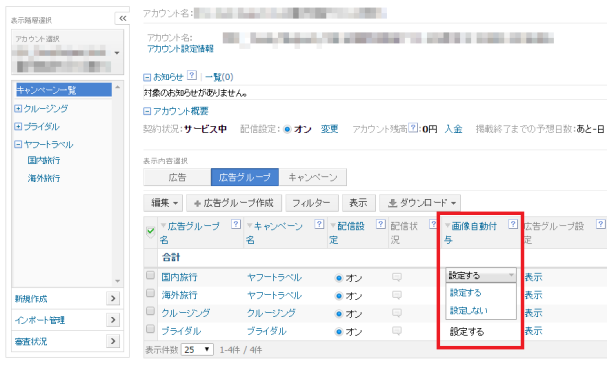The height and width of the screenshot is (368, 607).
Task: Open クルージング campaign name link in table
Action: pyautogui.click(x=271, y=313)
